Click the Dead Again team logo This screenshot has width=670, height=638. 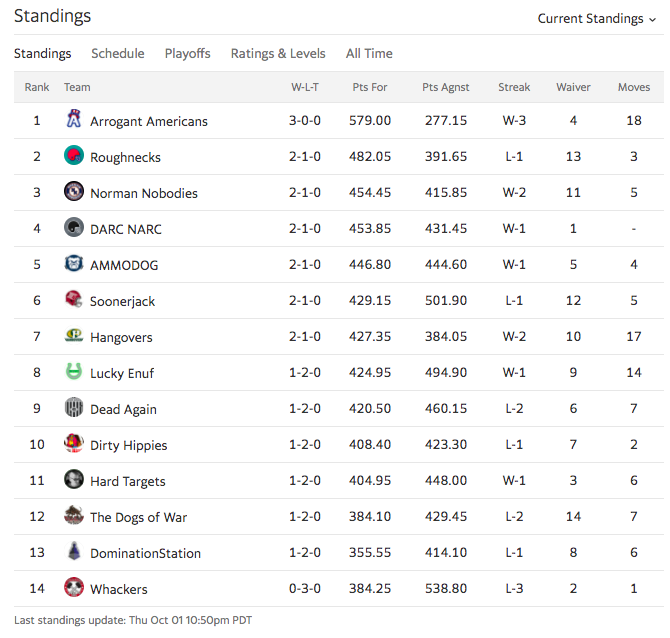(73, 407)
